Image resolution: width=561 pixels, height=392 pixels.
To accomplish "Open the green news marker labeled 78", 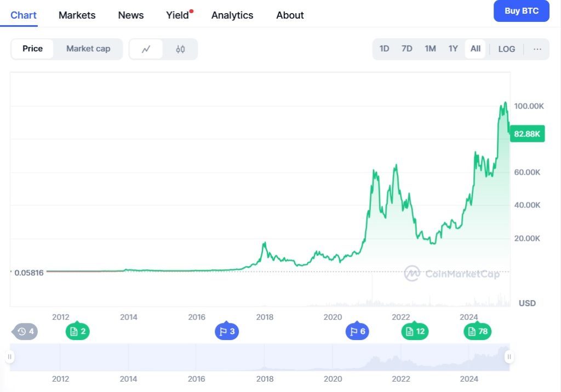I will (x=477, y=331).
